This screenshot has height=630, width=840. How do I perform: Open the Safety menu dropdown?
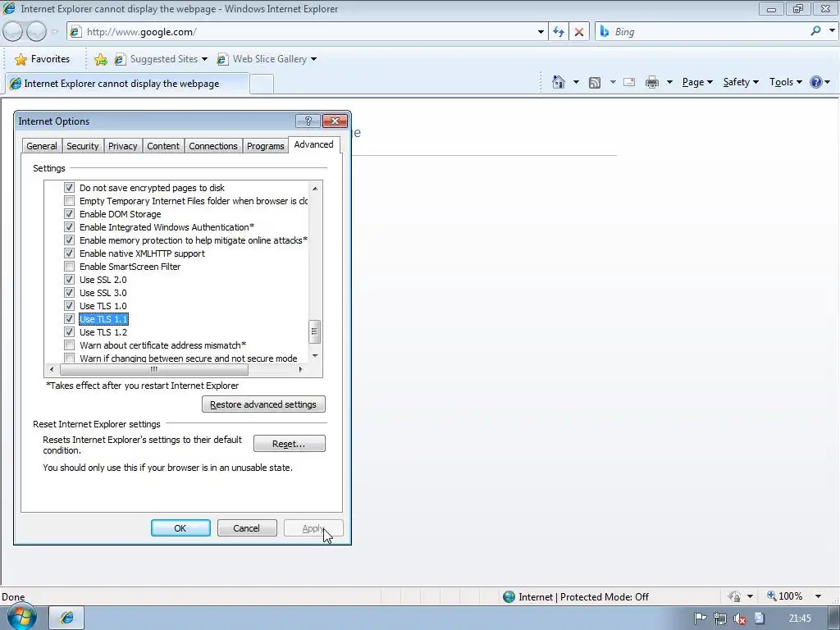(741, 82)
